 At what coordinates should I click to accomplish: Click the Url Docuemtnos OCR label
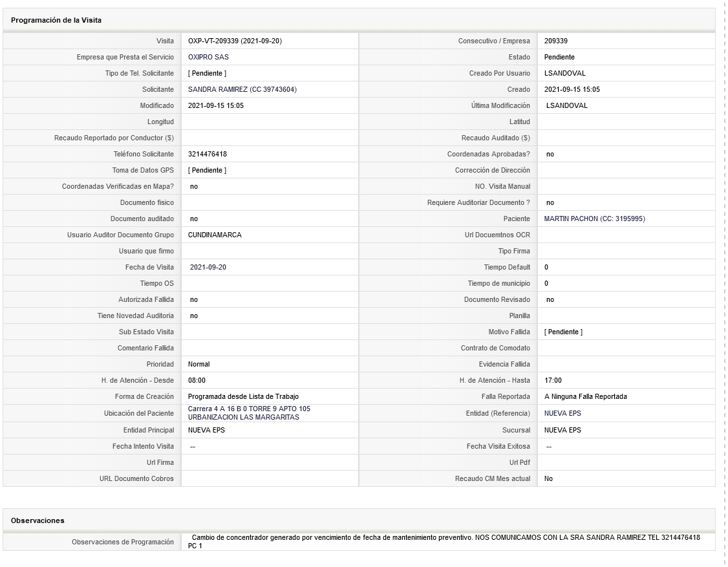point(497,235)
